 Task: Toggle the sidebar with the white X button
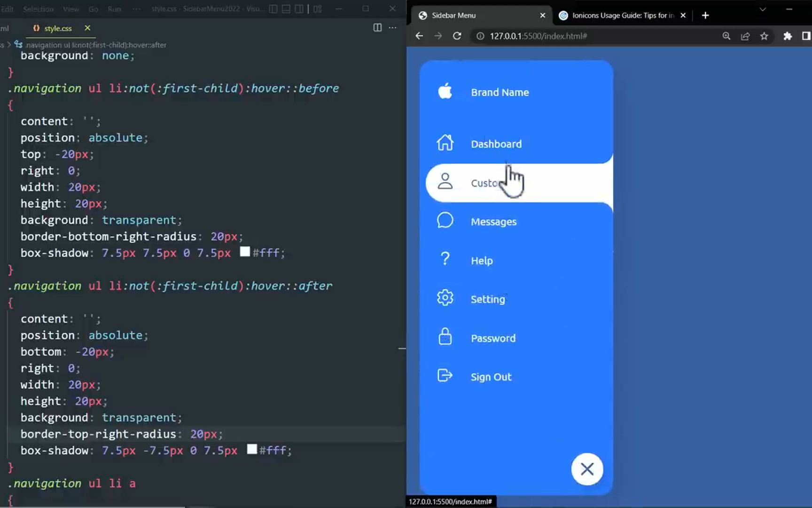pos(587,469)
